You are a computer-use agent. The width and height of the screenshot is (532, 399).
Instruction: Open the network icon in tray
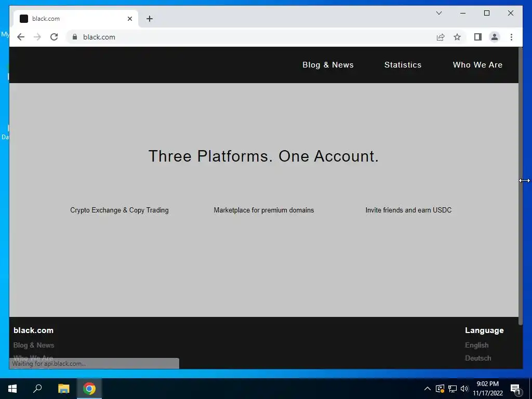[453, 389]
